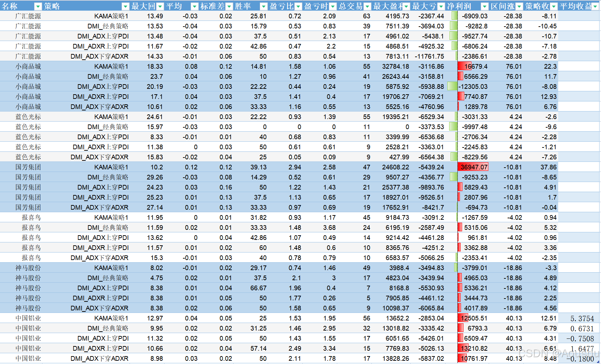This screenshot has height=364, width=601.
Task: Open the 名称 column filter dropdown
Action: (38, 6)
